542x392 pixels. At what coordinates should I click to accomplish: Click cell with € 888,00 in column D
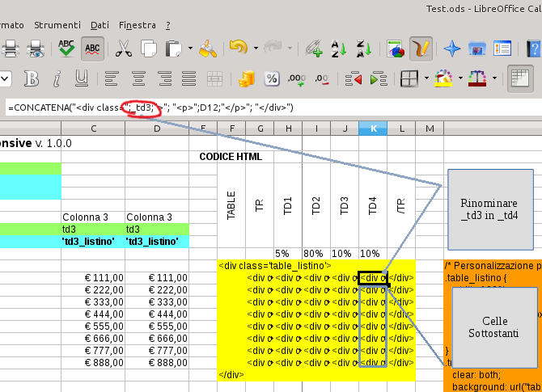pyautogui.click(x=157, y=363)
